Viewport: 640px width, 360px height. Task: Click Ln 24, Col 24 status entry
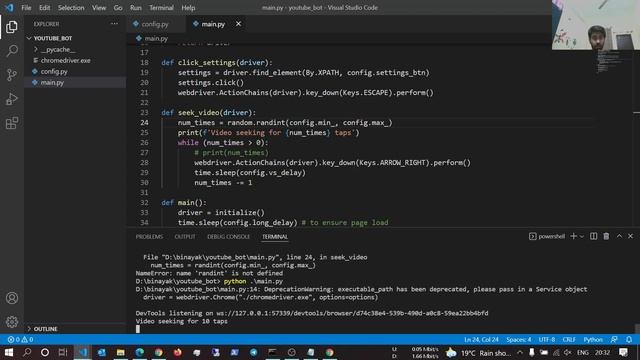pos(481,340)
